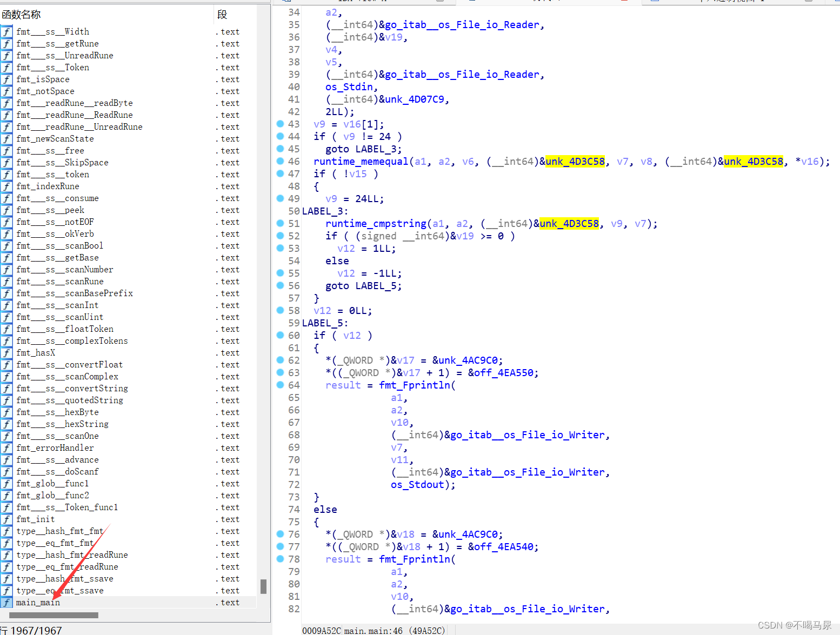Toggle the blue breakpoint dot at line 43
The height and width of the screenshot is (635, 840).
click(x=280, y=124)
